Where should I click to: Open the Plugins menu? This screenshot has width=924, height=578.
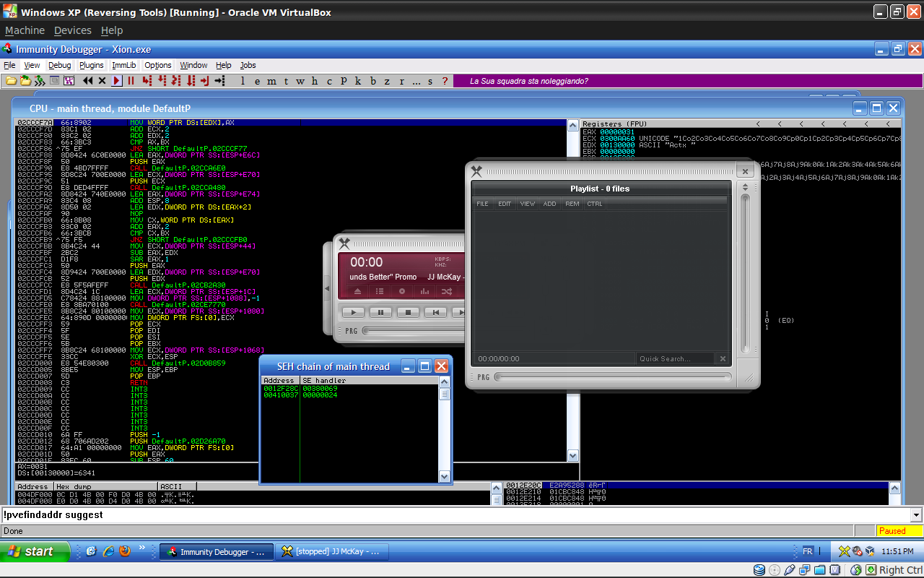pyautogui.click(x=92, y=65)
